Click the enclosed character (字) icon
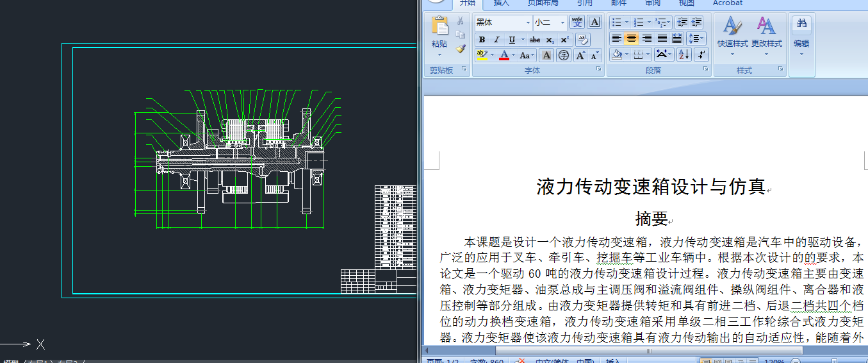Image resolution: width=868 pixels, height=363 pixels. click(x=564, y=55)
